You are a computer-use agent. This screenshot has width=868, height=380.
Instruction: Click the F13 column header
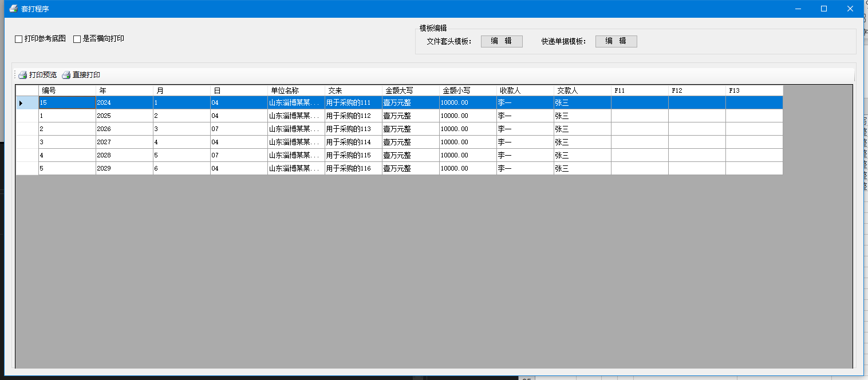[x=754, y=90]
